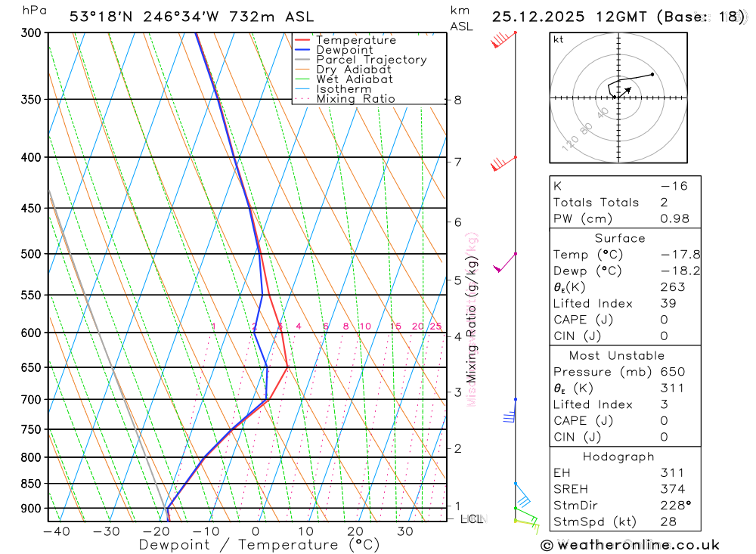Click the 'Temperature' legend entry
The width and height of the screenshot is (756, 554).
pos(356,40)
